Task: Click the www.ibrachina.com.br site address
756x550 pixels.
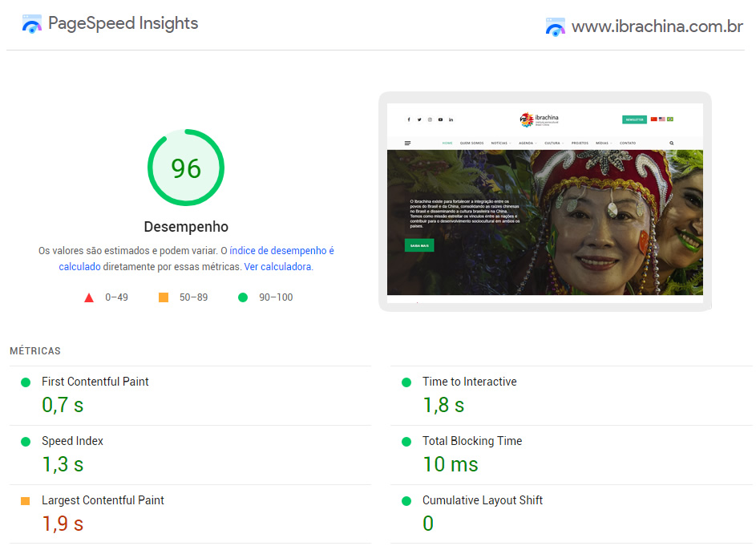Action: pos(657,26)
